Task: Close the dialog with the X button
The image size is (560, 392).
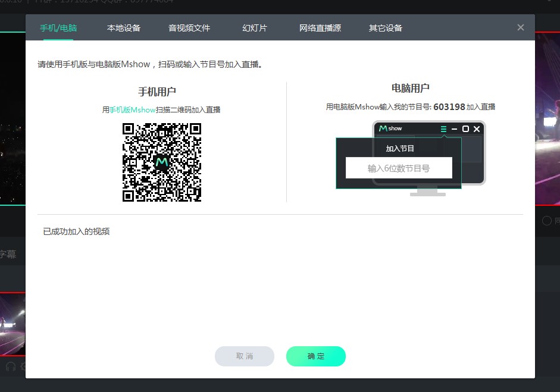Action: point(520,27)
